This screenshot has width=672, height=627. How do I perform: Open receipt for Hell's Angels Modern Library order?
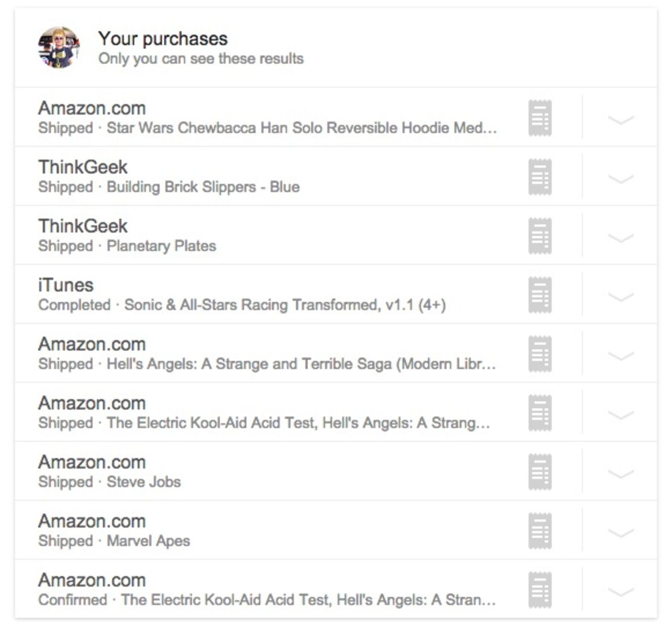pyautogui.click(x=540, y=354)
